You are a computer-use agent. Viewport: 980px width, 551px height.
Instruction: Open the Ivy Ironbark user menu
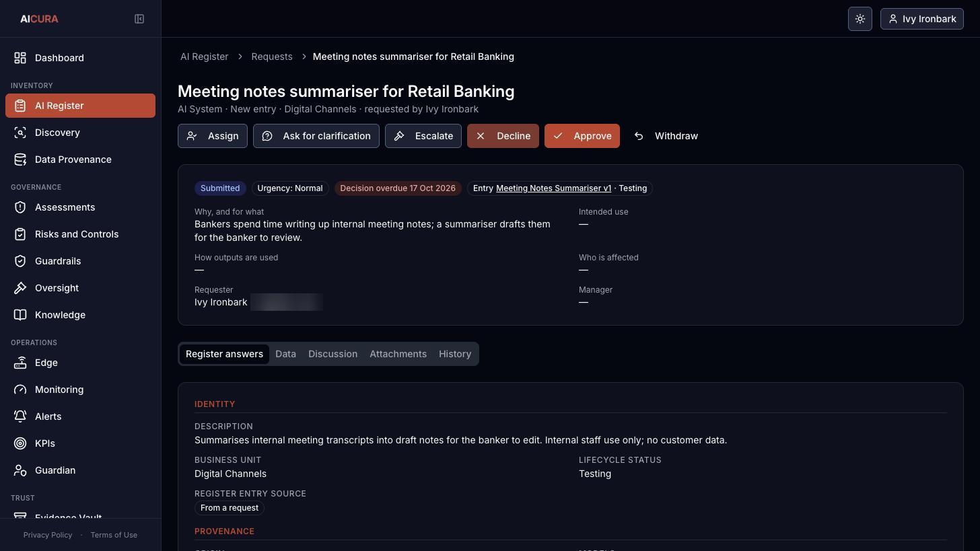[x=922, y=19]
